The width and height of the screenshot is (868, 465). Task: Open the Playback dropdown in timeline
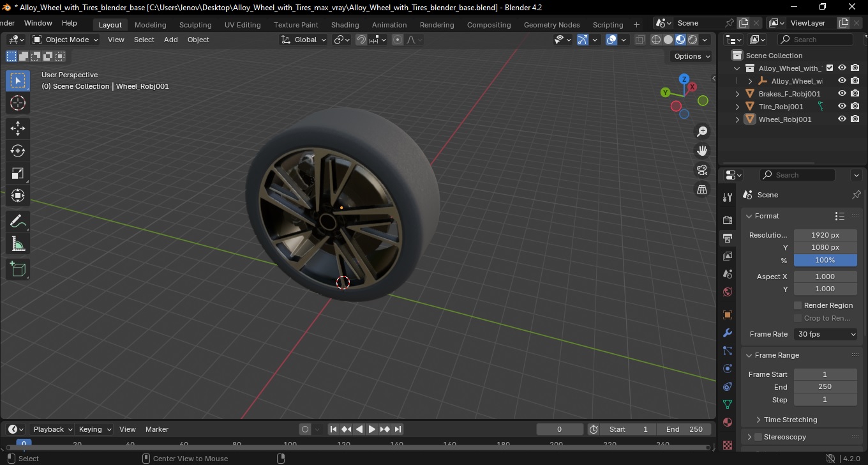pyautogui.click(x=53, y=429)
